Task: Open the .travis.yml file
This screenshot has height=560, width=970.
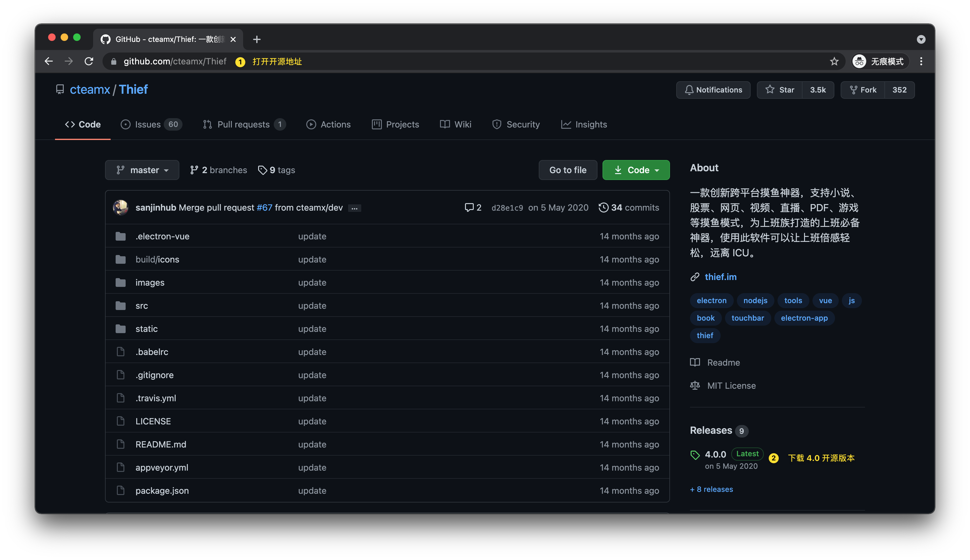Action: [x=156, y=398]
